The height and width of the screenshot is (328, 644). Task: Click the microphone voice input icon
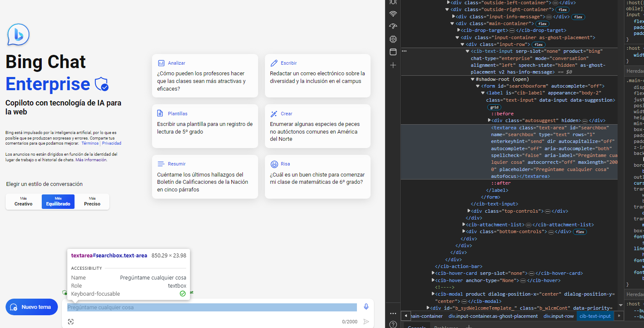coord(366,307)
